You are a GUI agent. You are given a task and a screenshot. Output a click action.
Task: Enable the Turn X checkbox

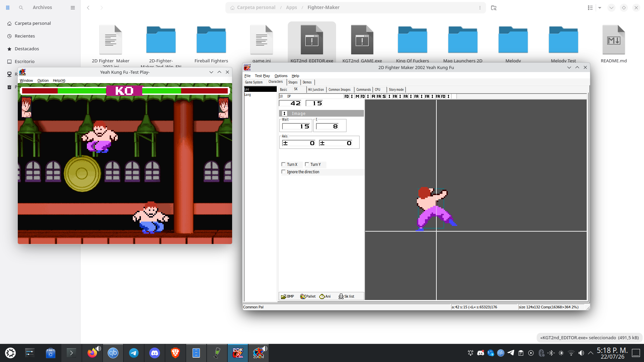[x=283, y=164]
